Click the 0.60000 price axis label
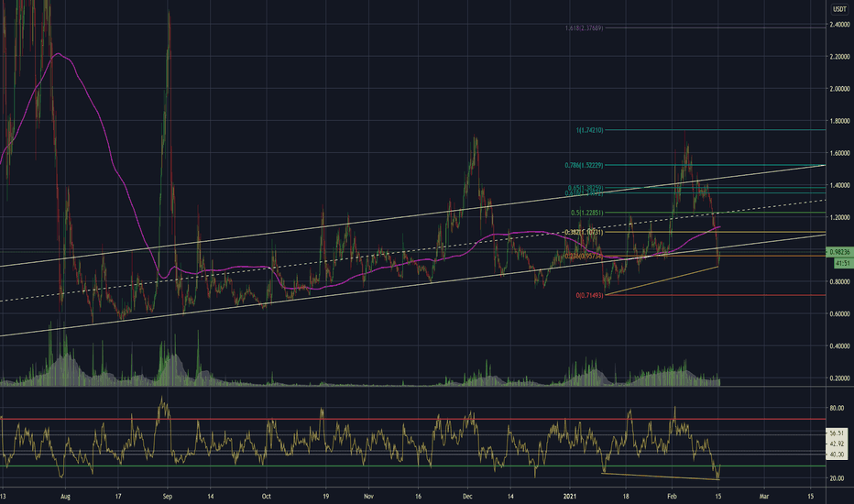Viewport: 854px width, 504px height. pos(839,313)
